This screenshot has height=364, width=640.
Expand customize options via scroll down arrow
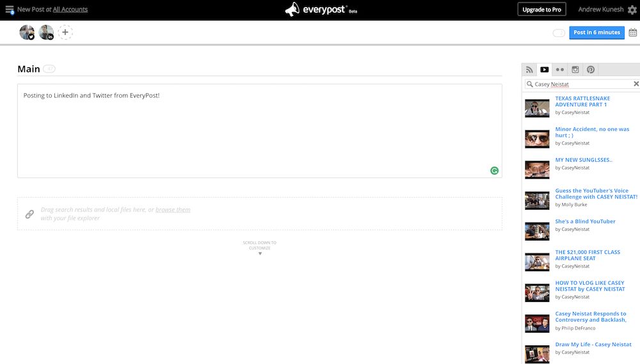pyautogui.click(x=260, y=254)
